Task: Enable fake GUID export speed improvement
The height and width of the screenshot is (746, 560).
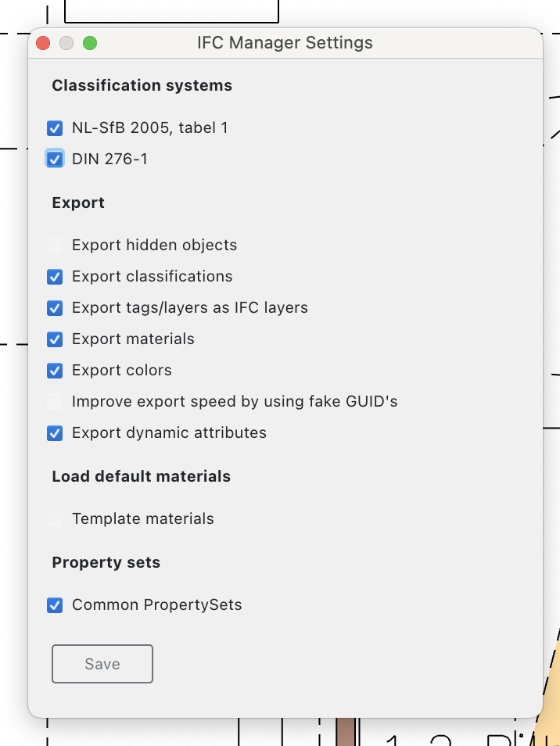Action: [x=55, y=401]
